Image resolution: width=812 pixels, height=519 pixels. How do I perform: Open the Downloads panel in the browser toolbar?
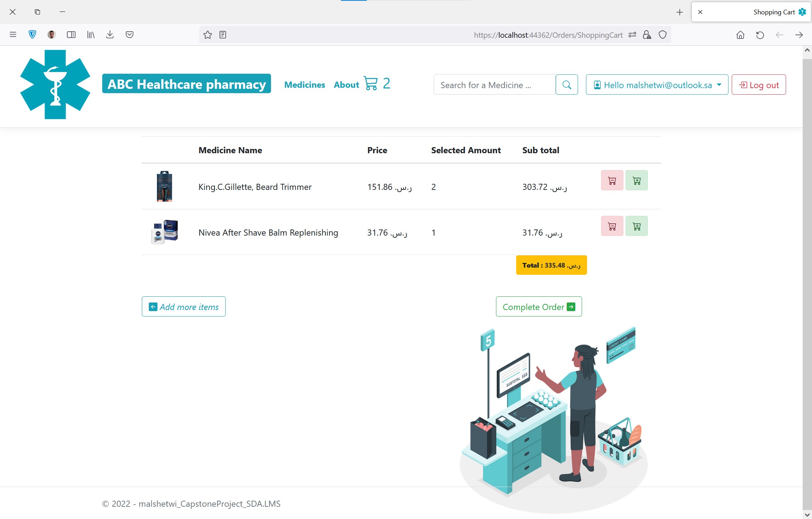(x=110, y=35)
